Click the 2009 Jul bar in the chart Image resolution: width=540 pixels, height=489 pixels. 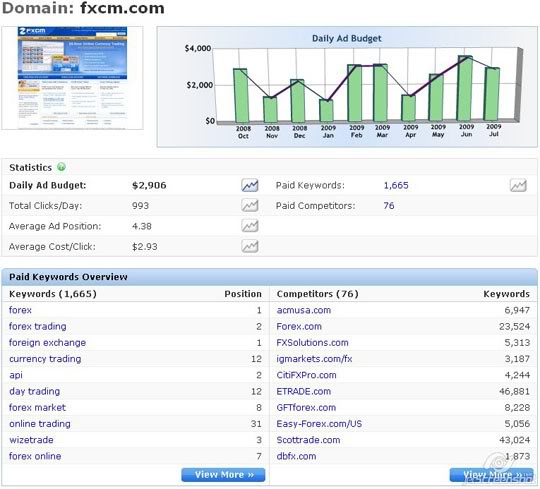pyautogui.click(x=492, y=94)
